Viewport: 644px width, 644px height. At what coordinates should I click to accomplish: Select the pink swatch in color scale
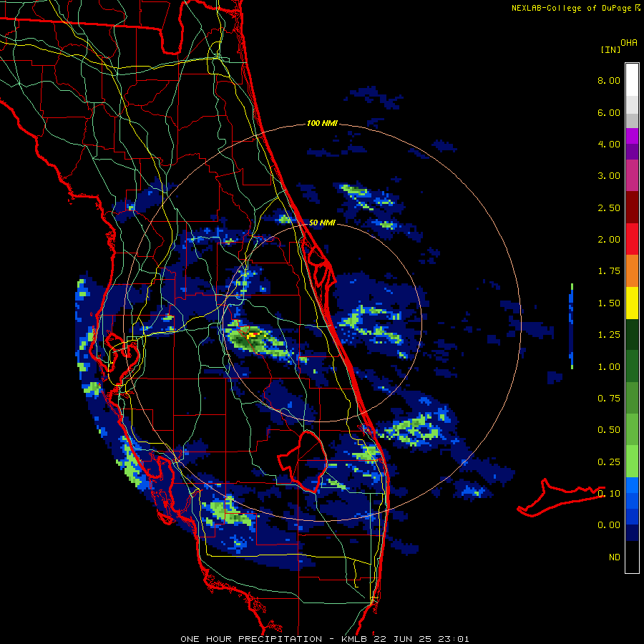tap(632, 175)
